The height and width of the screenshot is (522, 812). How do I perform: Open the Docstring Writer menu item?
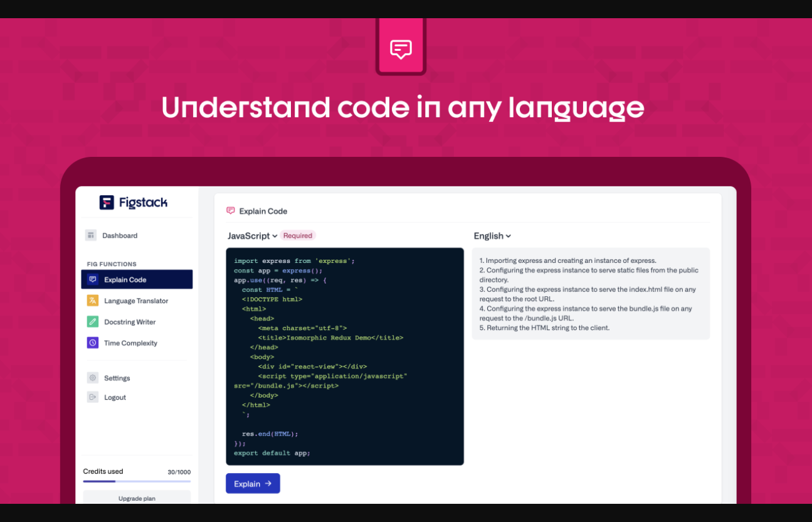pyautogui.click(x=130, y=322)
